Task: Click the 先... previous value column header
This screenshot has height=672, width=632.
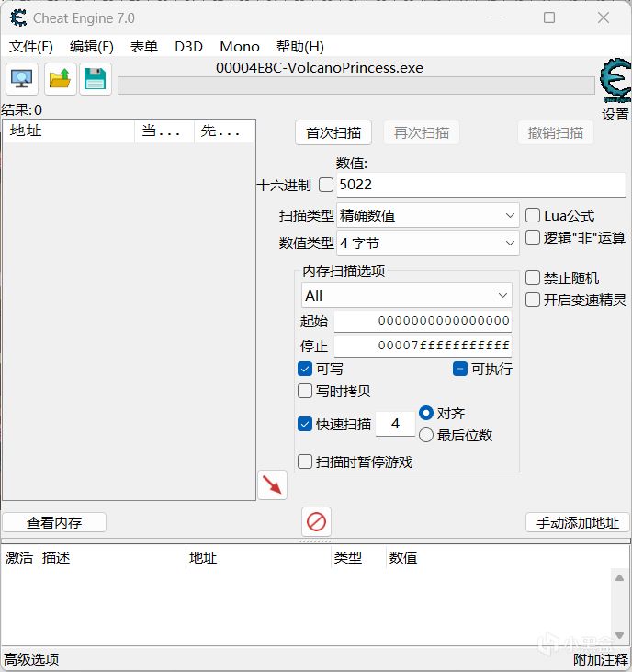Action: tap(224, 131)
